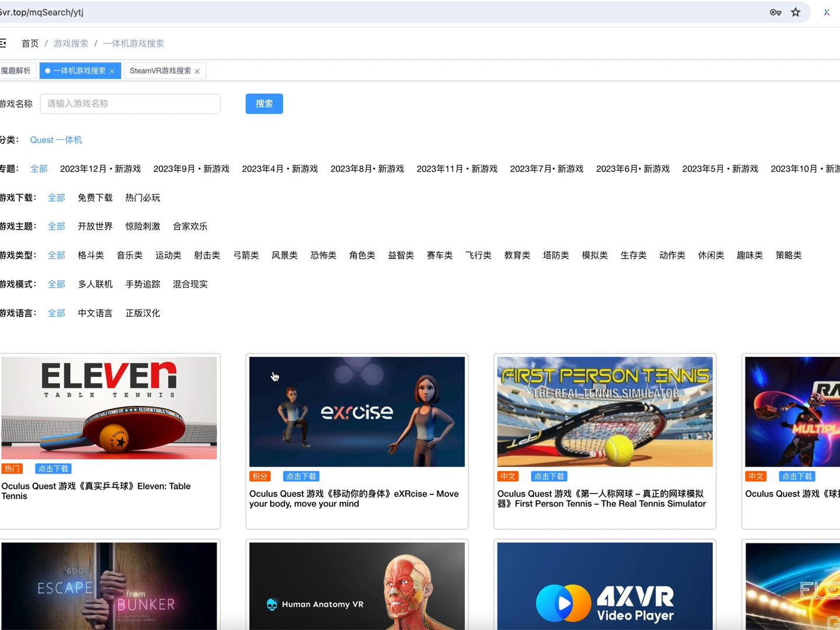This screenshot has width=840, height=630.
Task: Filter by 2023年11月·新游戏 topic
Action: (457, 169)
